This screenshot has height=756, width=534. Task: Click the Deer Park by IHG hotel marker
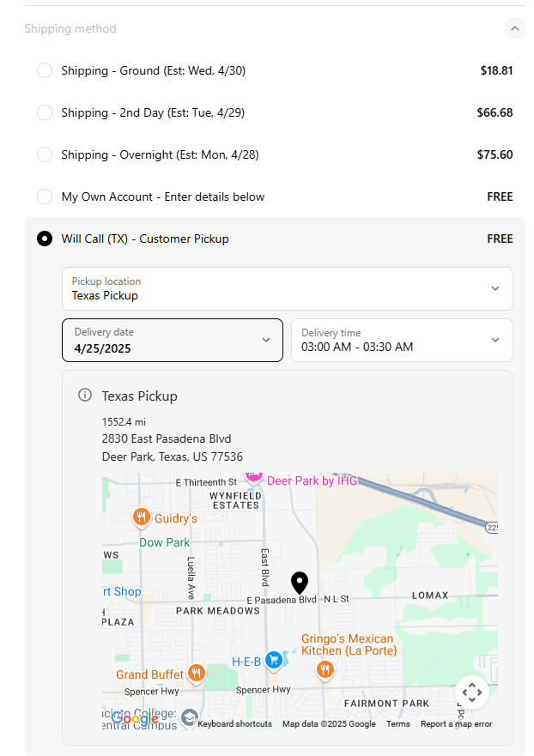[253, 476]
